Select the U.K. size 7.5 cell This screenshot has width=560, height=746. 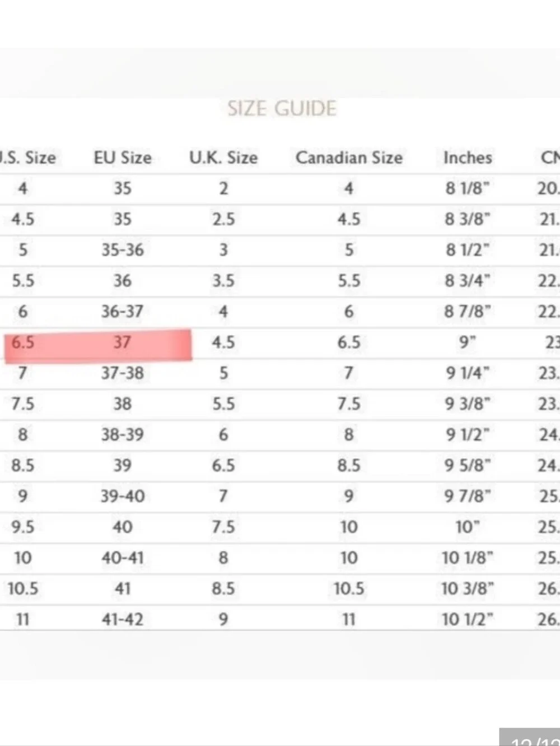pos(223,527)
